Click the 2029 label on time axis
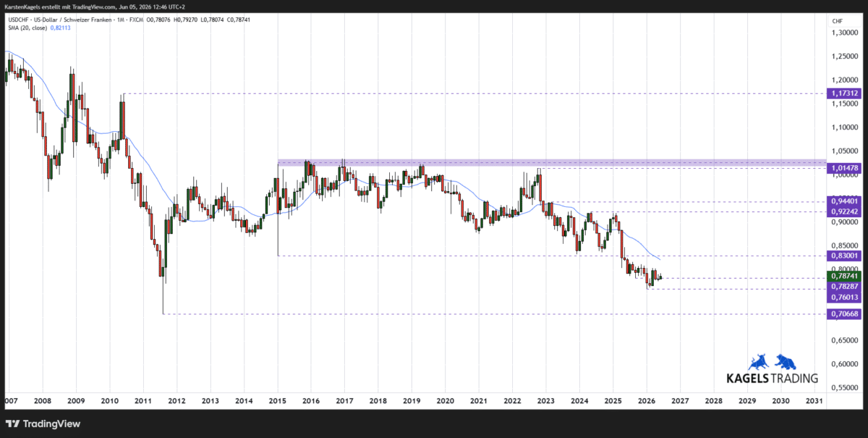Viewport: 868px width, 438px height. tap(747, 400)
